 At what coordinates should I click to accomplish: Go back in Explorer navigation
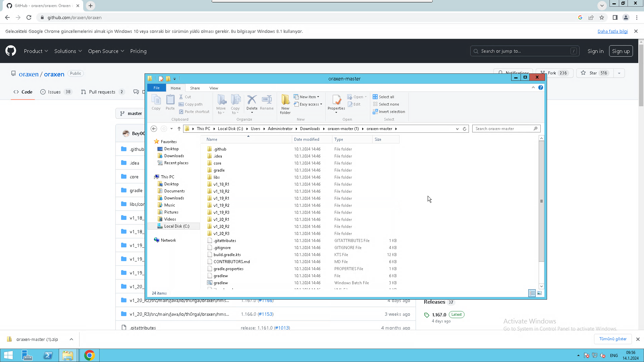154,129
